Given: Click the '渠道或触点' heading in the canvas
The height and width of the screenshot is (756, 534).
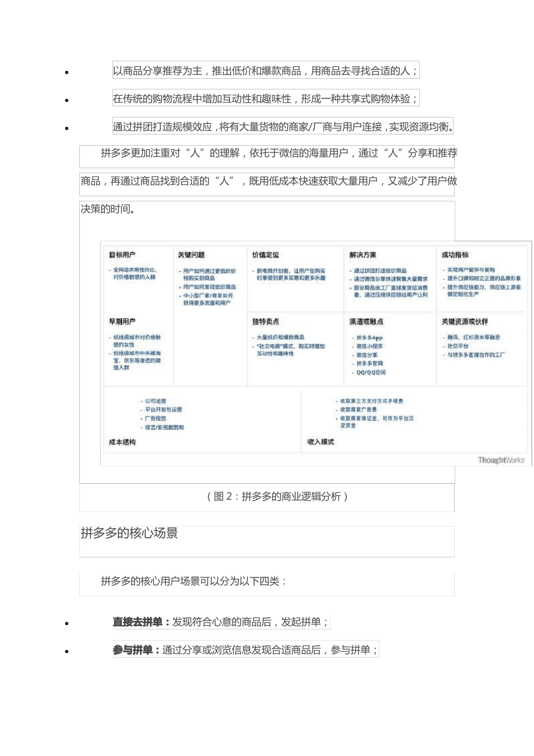Looking at the screenshot, I should point(366,322).
